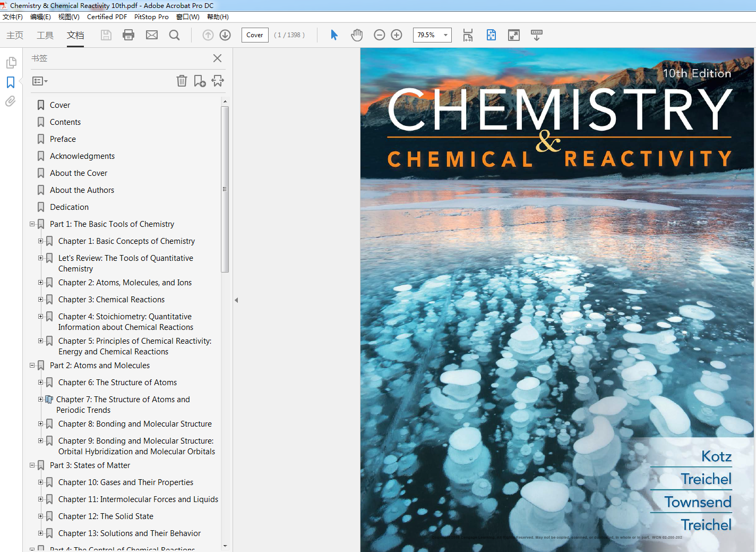This screenshot has height=552, width=756.
Task: Collapse Part 2: Atoms and Molecules
Action: point(32,366)
